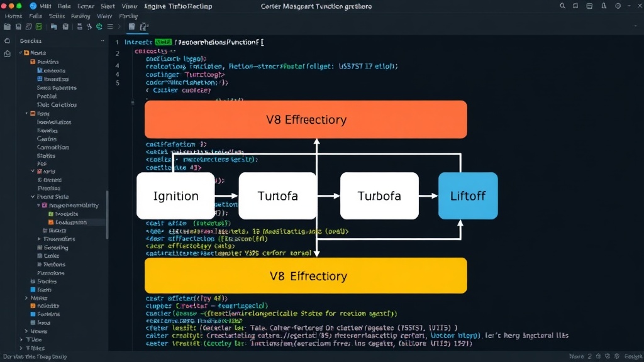Click the clipboard icon in the left activity bar
Screen dimensions: 644x362
(x=7, y=53)
